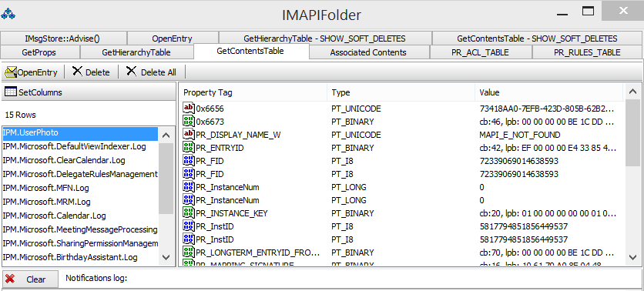The image size is (644, 291).
Task: Click the row list's down scroll arrow
Action: point(166,258)
